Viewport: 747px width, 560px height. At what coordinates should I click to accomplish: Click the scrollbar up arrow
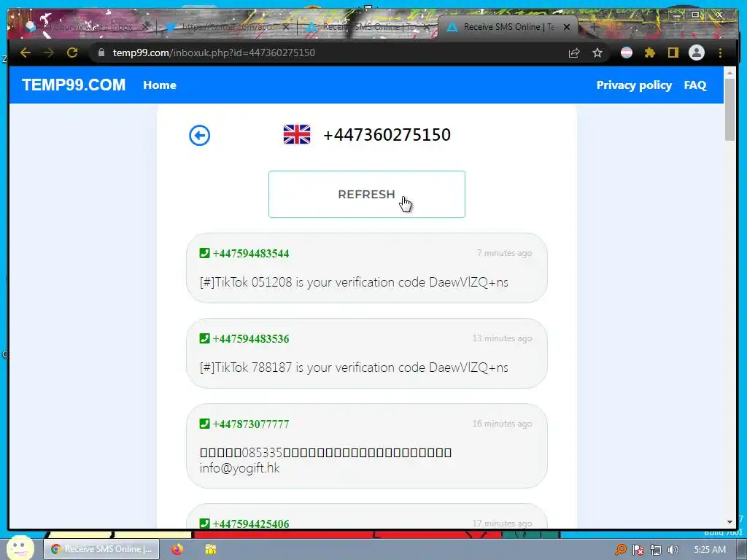coord(729,73)
